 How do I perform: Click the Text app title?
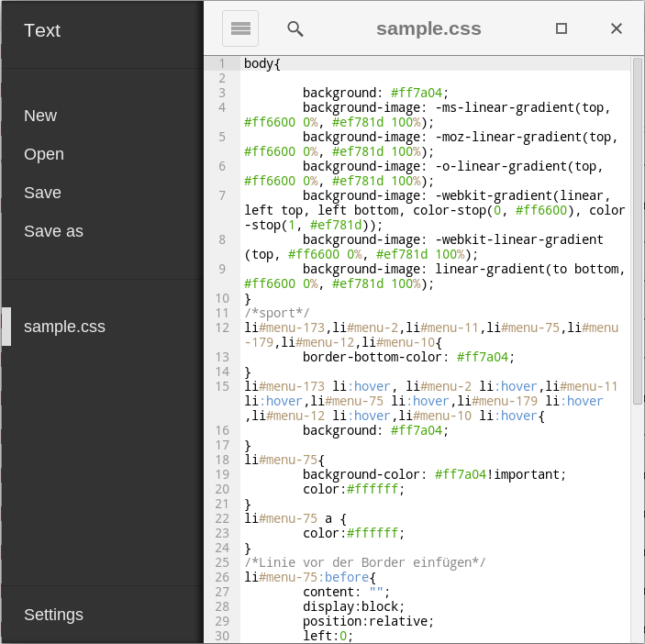42,30
